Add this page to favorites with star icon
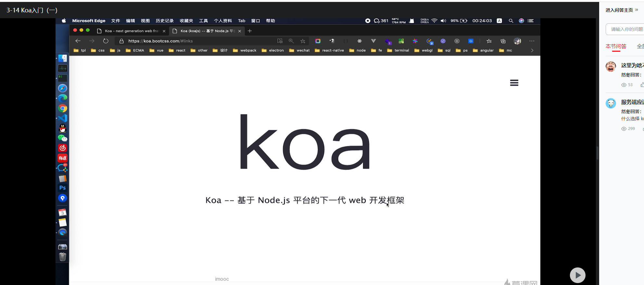This screenshot has width=644, height=285. pos(303,41)
